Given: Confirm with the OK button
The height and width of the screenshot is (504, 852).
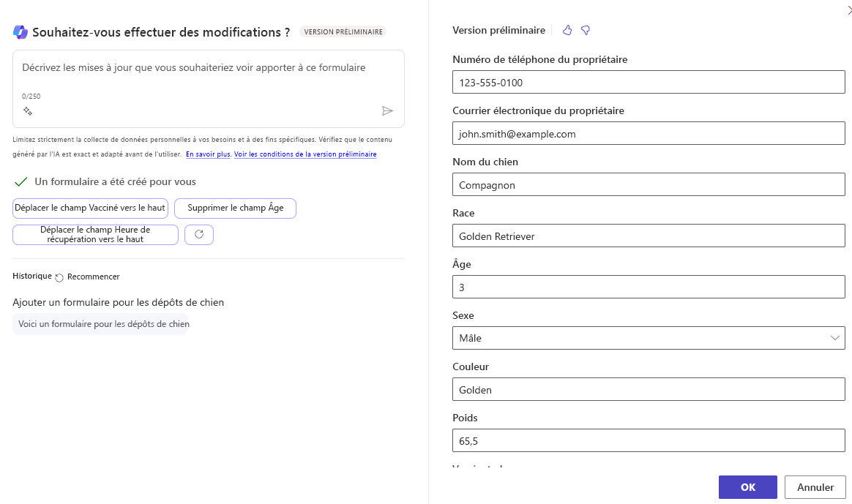Looking at the screenshot, I should pyautogui.click(x=747, y=487).
